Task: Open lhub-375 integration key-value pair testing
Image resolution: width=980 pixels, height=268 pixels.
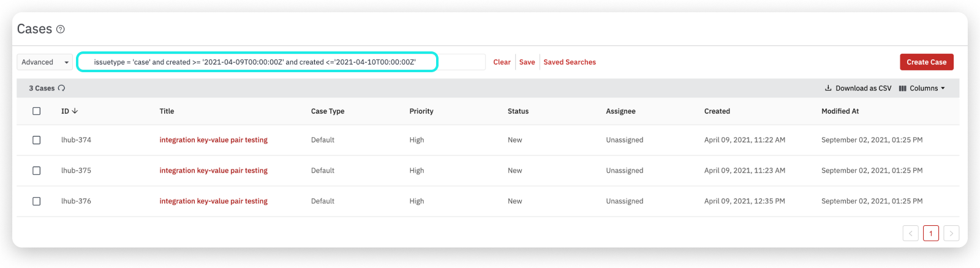Action: 213,171
